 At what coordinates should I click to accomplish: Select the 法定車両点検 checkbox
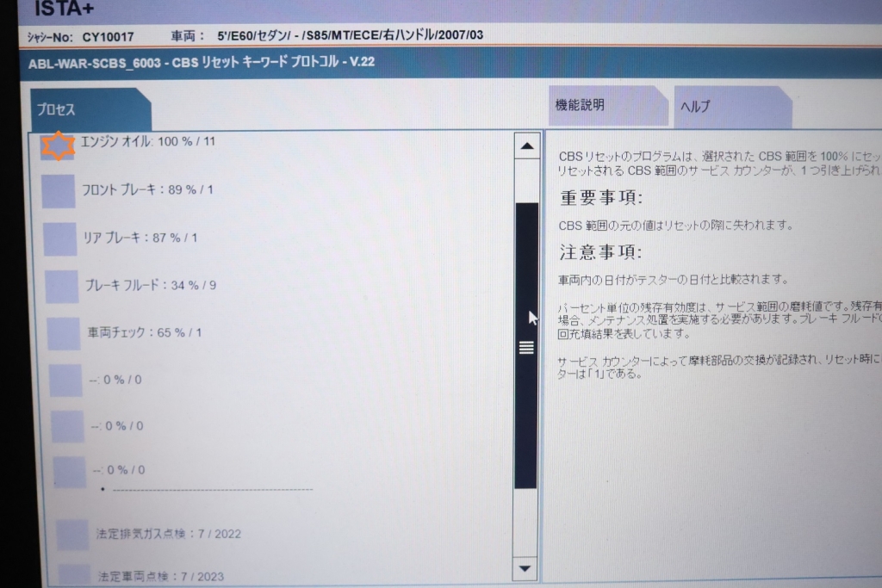74,576
